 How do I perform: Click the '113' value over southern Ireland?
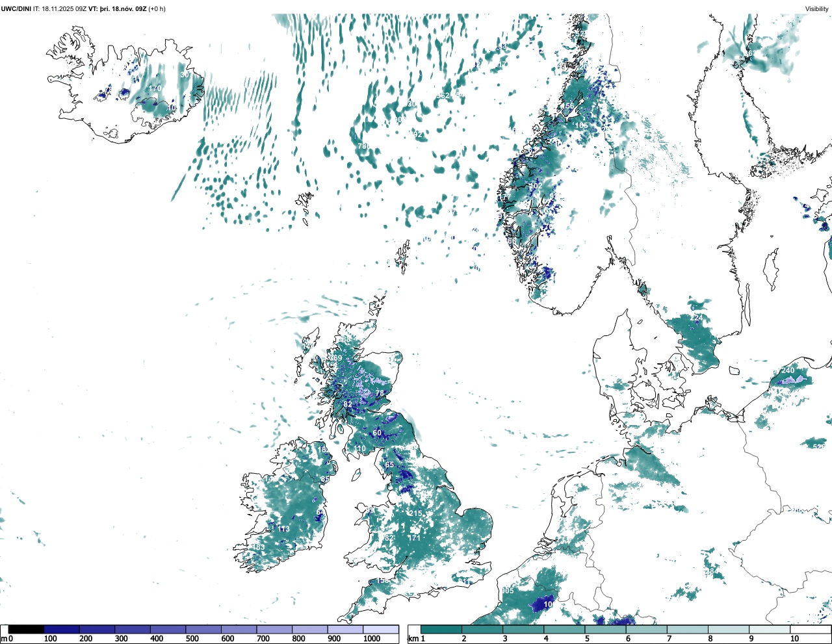284,529
